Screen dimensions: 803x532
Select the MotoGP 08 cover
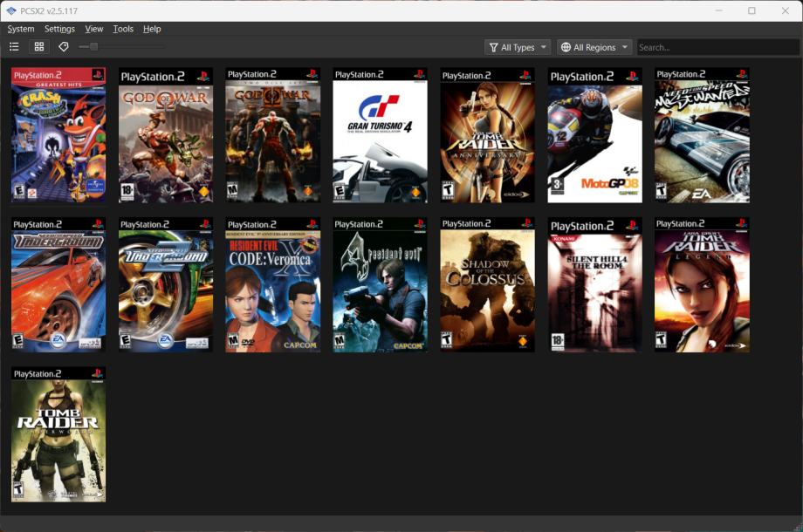click(x=594, y=135)
